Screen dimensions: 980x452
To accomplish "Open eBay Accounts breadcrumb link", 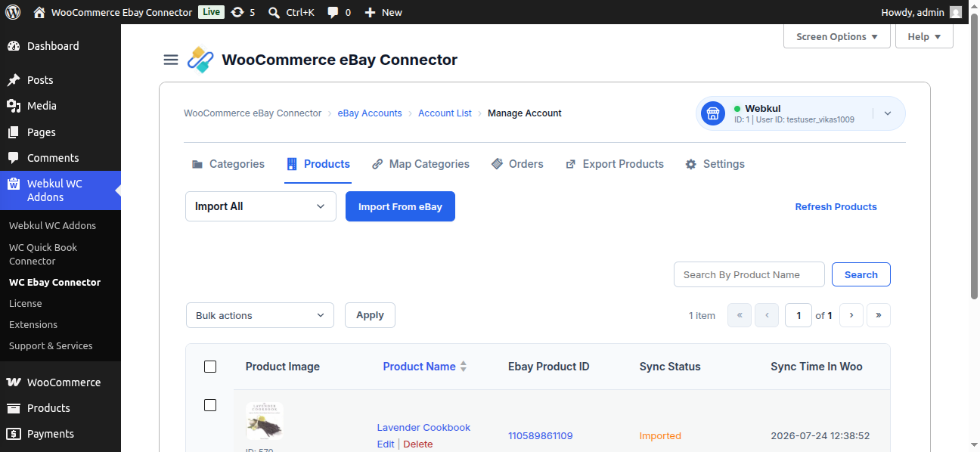I will coord(370,113).
